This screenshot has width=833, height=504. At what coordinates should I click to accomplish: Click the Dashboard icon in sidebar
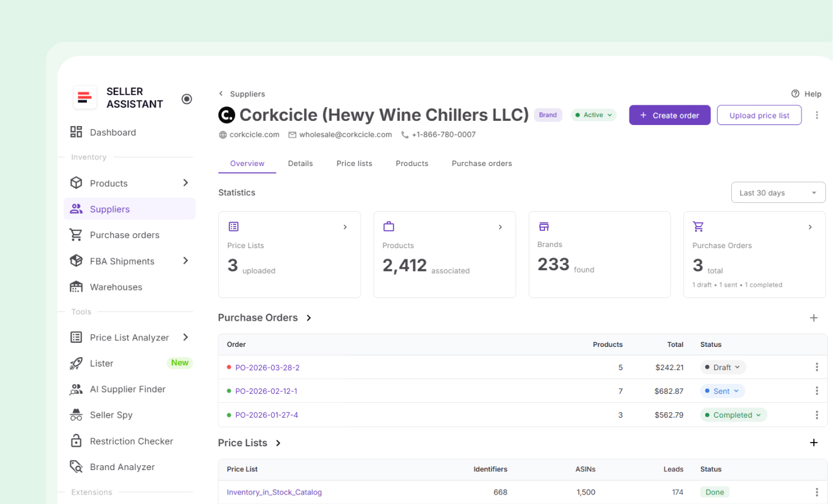(76, 132)
